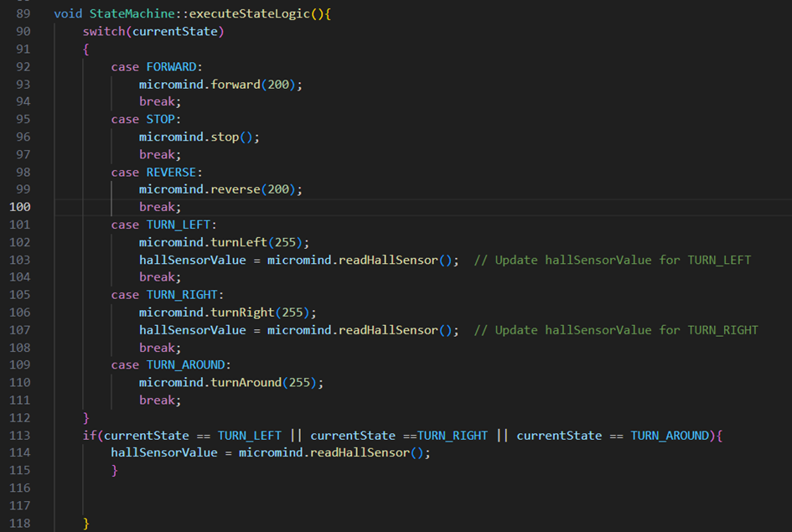Click line number 100 in the gutter
The height and width of the screenshot is (532, 792).
pos(20,207)
